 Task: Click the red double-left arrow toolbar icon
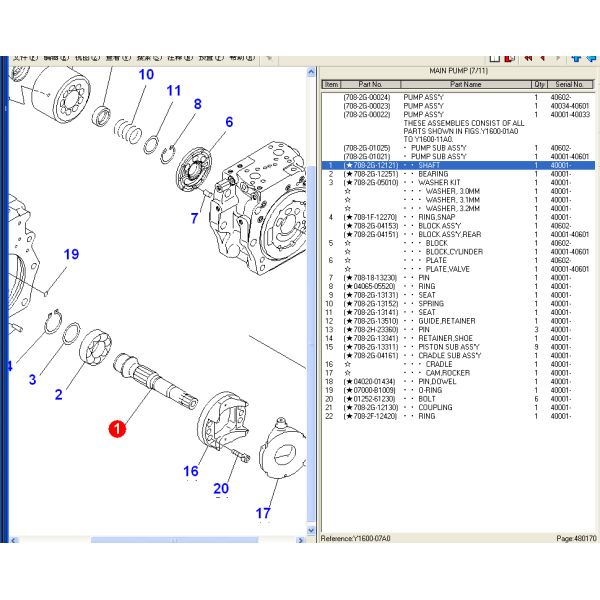click(x=528, y=58)
